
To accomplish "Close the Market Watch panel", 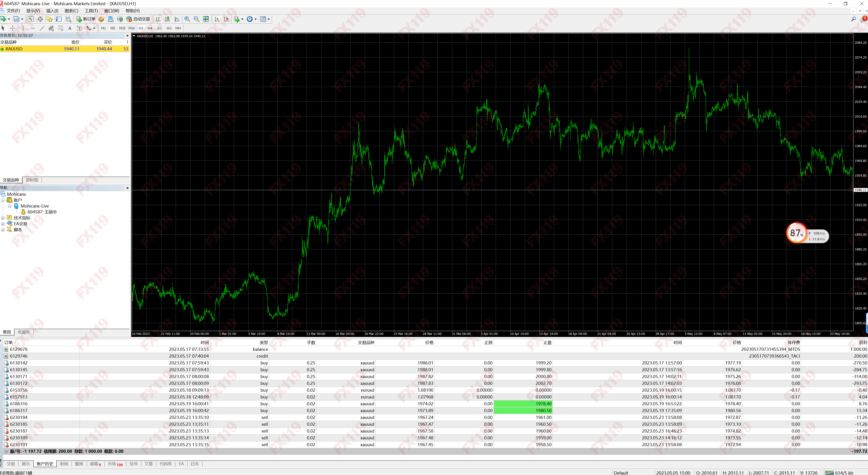I will [x=127, y=36].
